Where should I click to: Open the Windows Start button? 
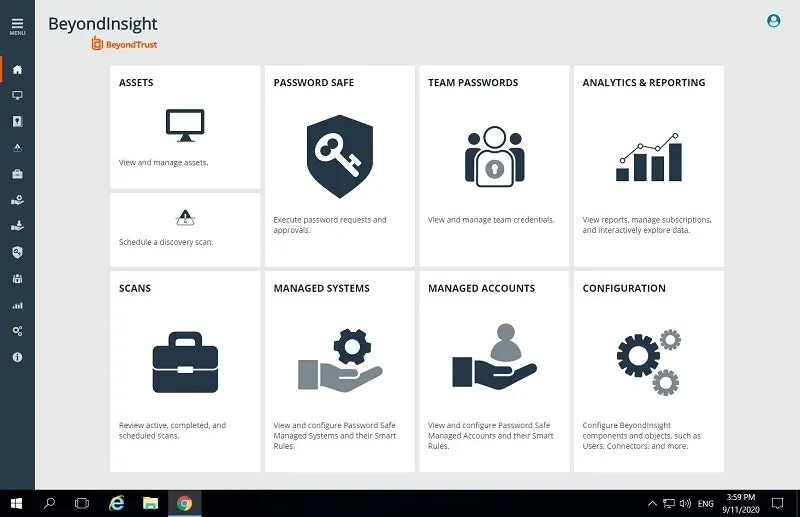coord(16,504)
